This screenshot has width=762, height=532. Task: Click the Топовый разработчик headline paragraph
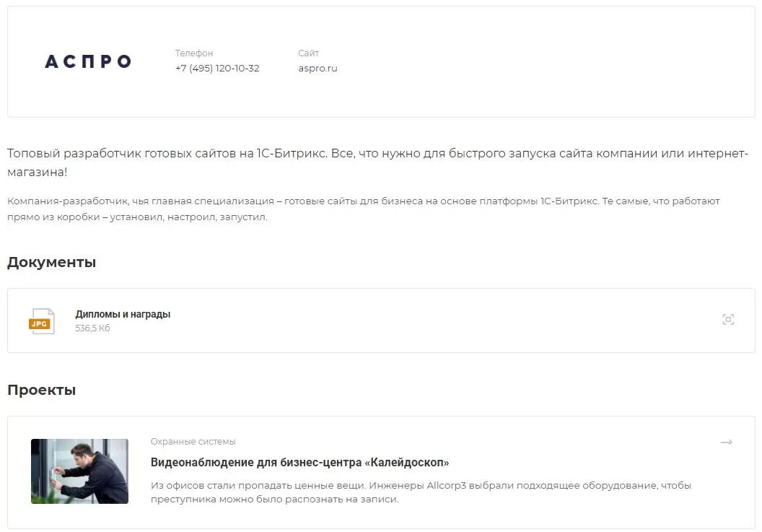(x=377, y=162)
